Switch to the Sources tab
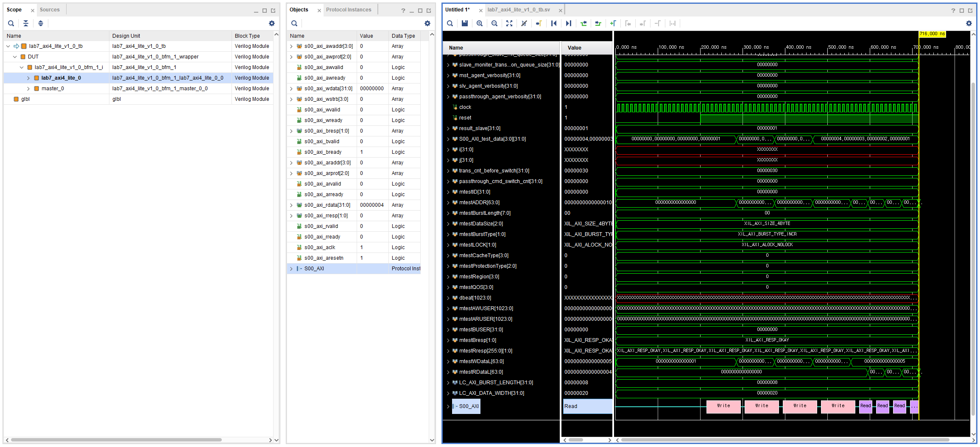 pyautogui.click(x=50, y=10)
